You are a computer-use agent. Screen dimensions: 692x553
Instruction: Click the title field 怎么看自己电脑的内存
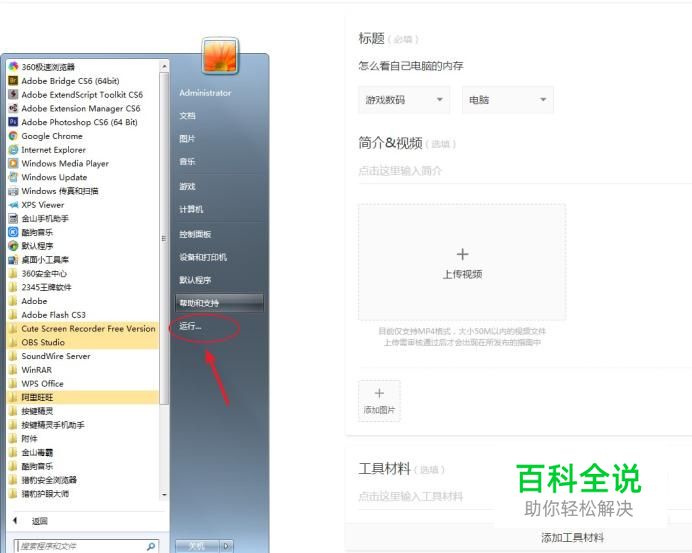(x=411, y=66)
